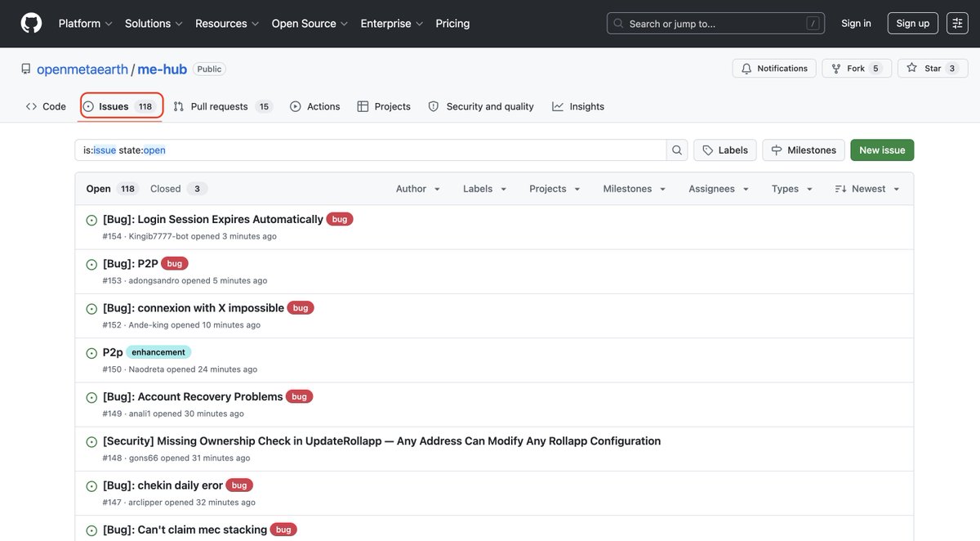The width and height of the screenshot is (980, 541).
Task: Open the repository Projects tab
Action: tap(384, 106)
